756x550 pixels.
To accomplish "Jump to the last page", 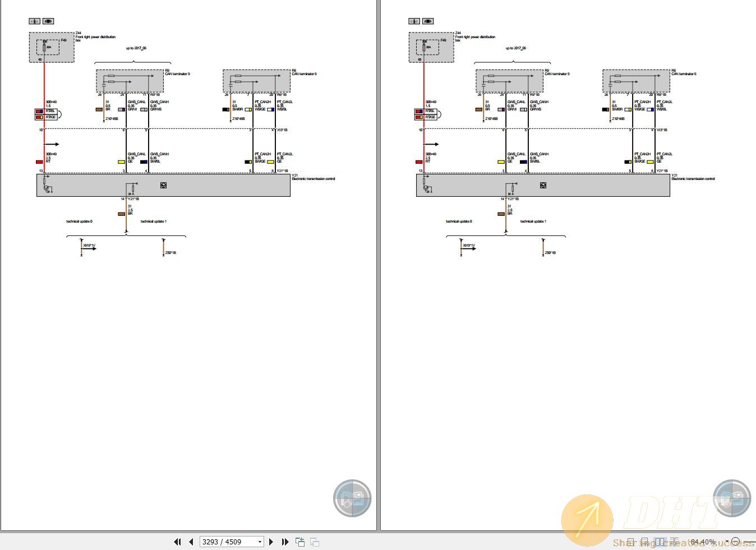I will [285, 542].
